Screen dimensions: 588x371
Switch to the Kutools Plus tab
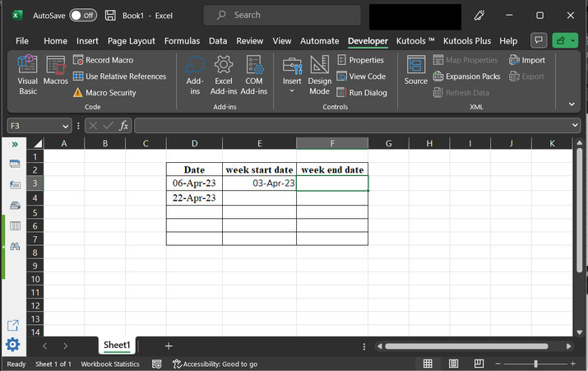[466, 41]
